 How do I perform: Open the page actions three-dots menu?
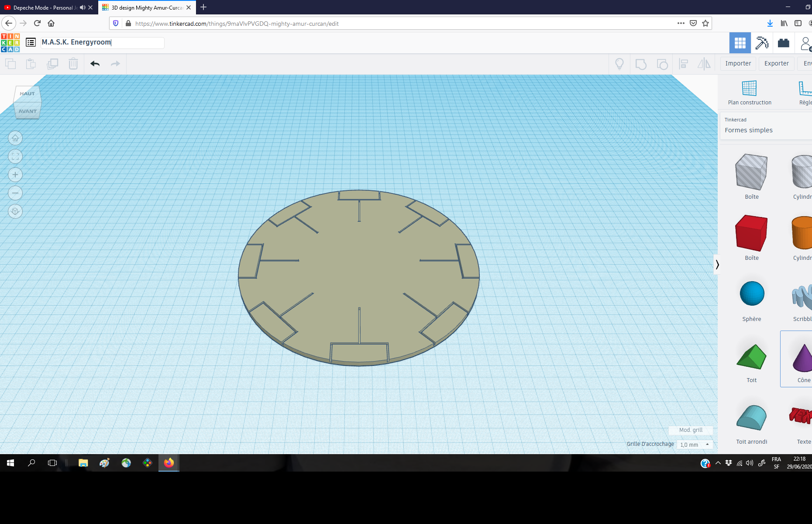click(x=681, y=23)
